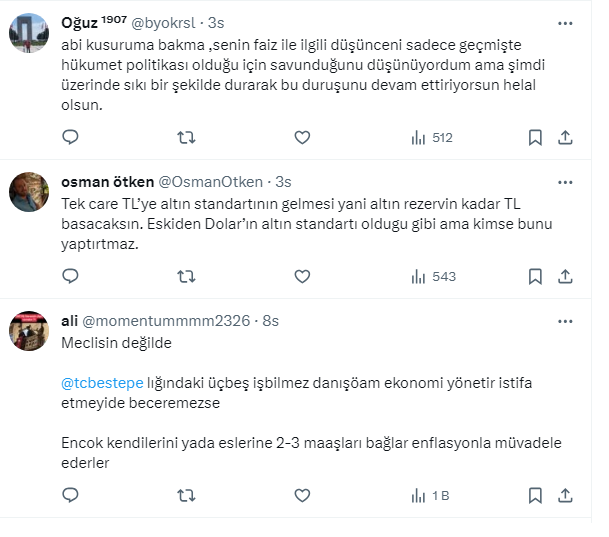Click the @tcbestepe mention link

102,383
